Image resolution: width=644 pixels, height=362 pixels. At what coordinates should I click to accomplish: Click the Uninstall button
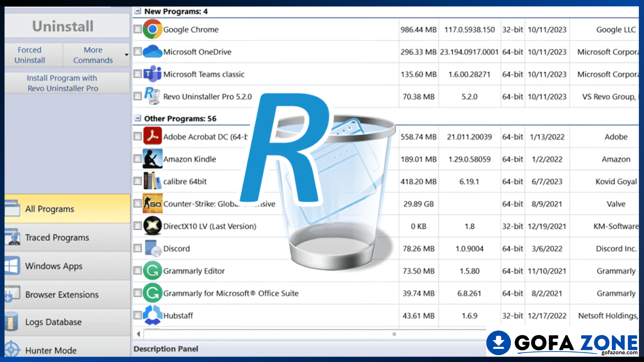(67, 26)
